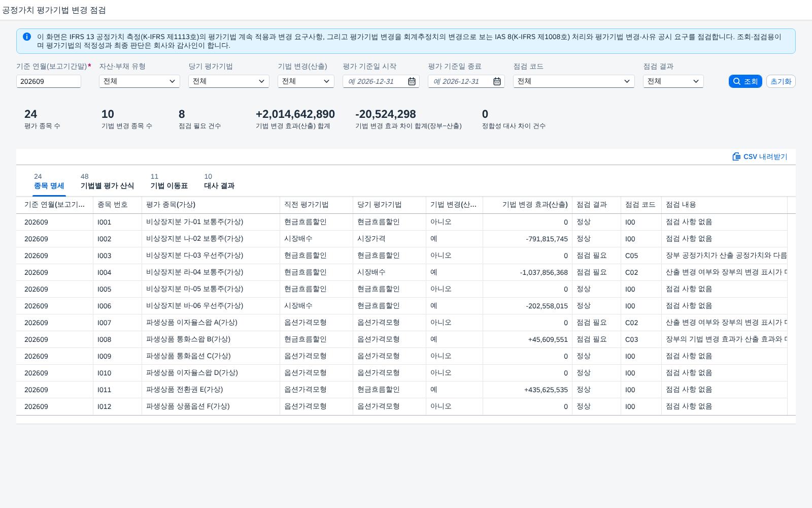This screenshot has width=812, height=508.
Task: Open calendar picker for 평가 기준일 시작
Action: [412, 81]
